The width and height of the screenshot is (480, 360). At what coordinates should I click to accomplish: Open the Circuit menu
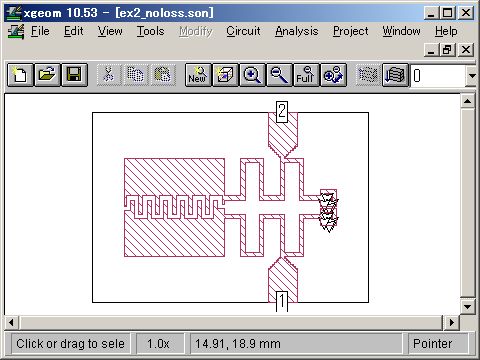coord(243,31)
